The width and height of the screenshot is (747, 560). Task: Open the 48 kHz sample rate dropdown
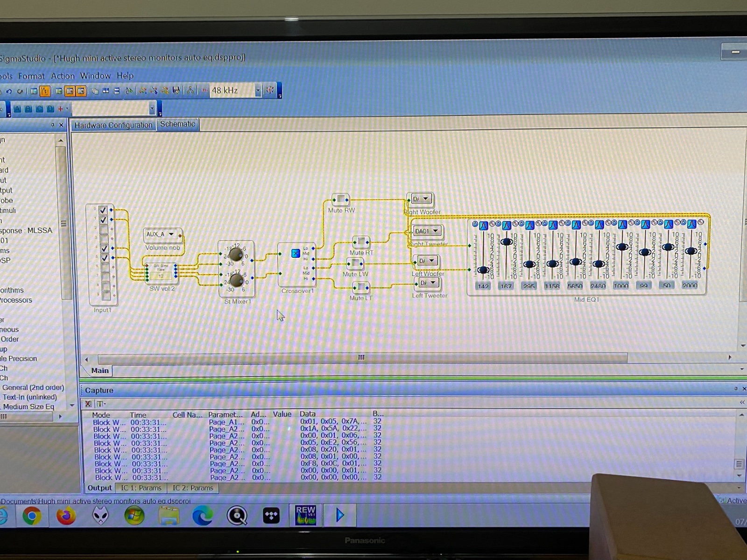tap(257, 91)
